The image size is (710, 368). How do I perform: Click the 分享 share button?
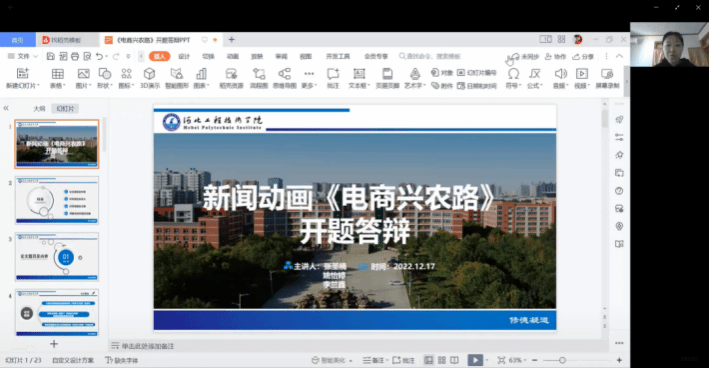(583, 57)
